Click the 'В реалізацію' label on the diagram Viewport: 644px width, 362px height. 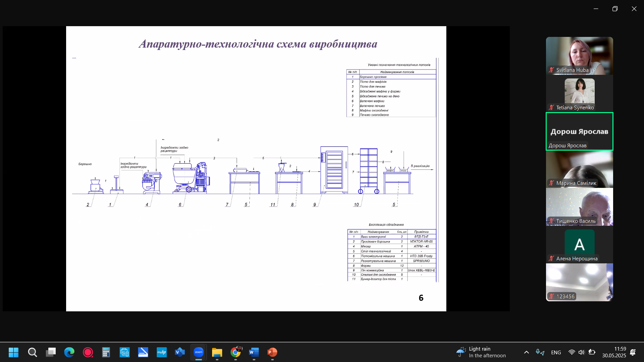pyautogui.click(x=420, y=166)
